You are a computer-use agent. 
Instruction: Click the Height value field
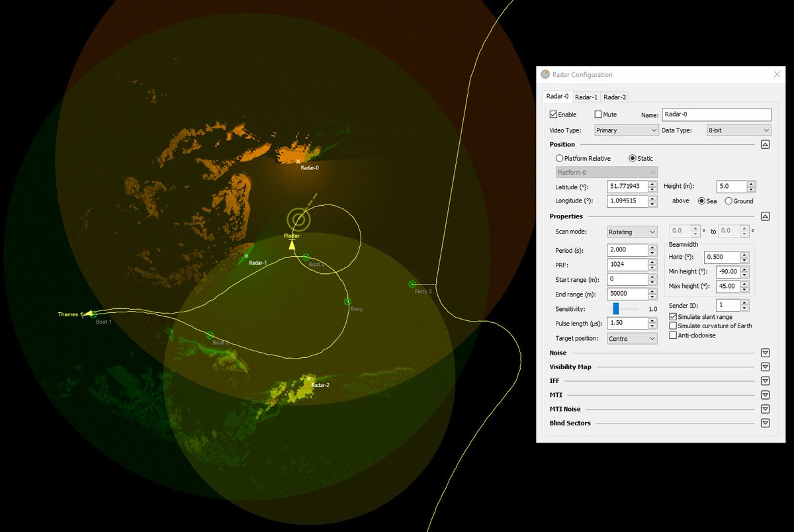pyautogui.click(x=730, y=187)
